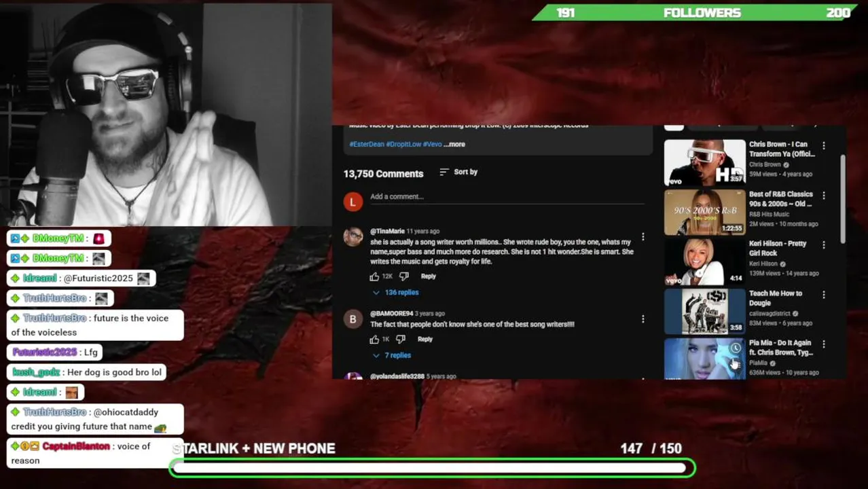Open 'Keri Hilson - Pretty Girl Rock' title
The height and width of the screenshot is (489, 868).
click(778, 249)
